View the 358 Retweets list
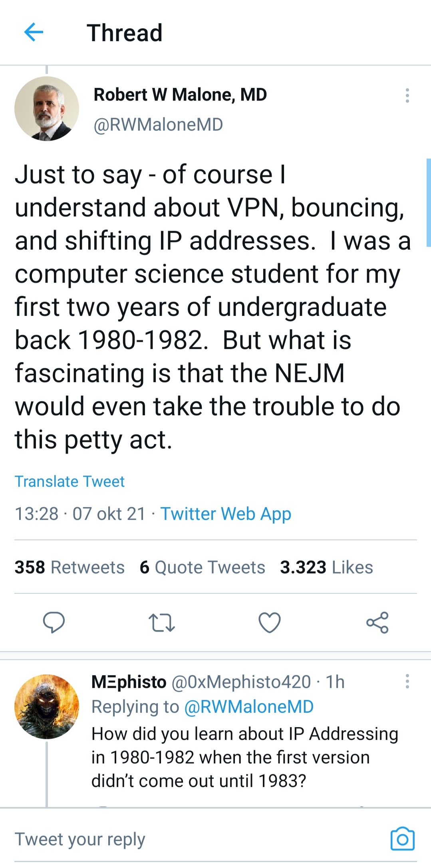The image size is (431, 868). 70,567
